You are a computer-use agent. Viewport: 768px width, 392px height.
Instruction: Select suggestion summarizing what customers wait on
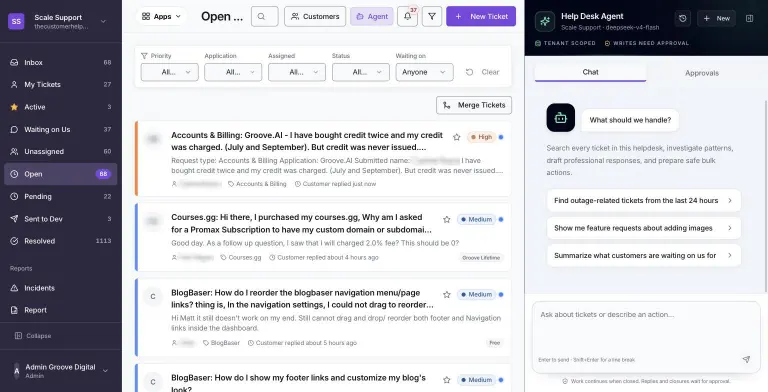coord(644,255)
